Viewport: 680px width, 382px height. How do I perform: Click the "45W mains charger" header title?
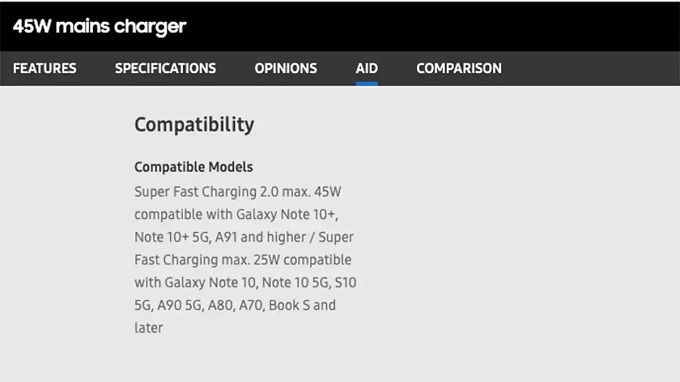click(x=99, y=26)
